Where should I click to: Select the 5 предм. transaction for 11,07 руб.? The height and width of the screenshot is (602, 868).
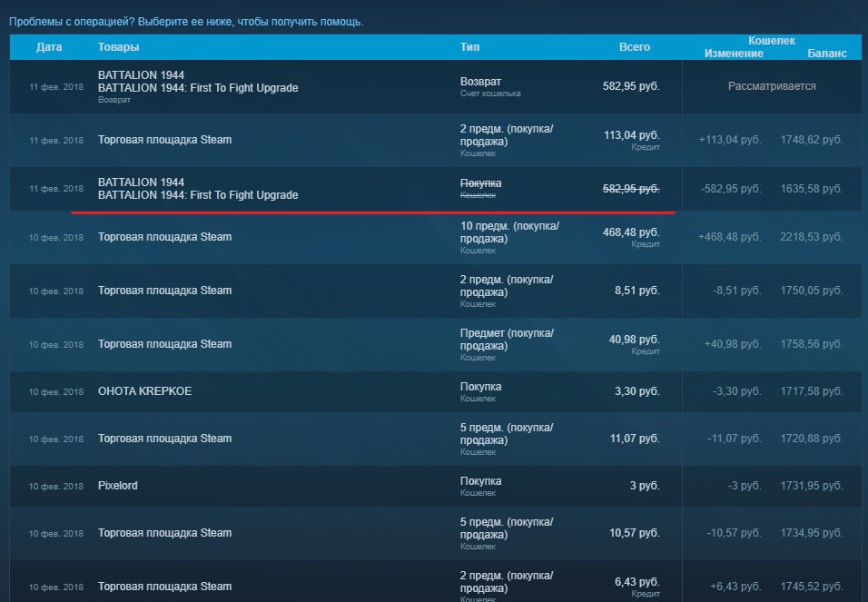pos(164,439)
